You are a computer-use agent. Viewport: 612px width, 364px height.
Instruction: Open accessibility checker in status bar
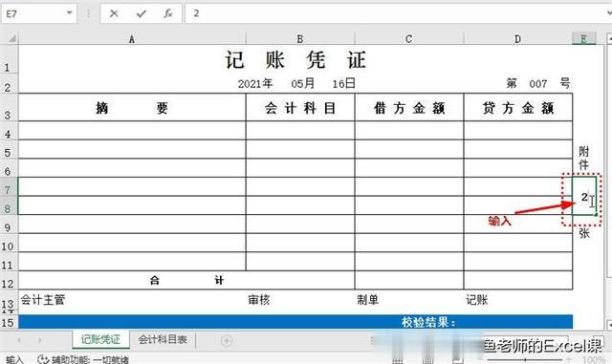[x=83, y=359]
